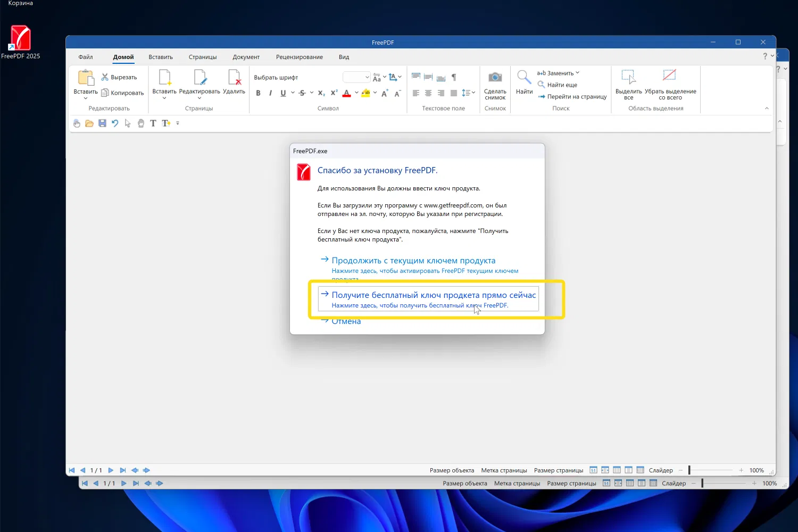Open the Файл menu
The width and height of the screenshot is (798, 532).
[x=86, y=57]
